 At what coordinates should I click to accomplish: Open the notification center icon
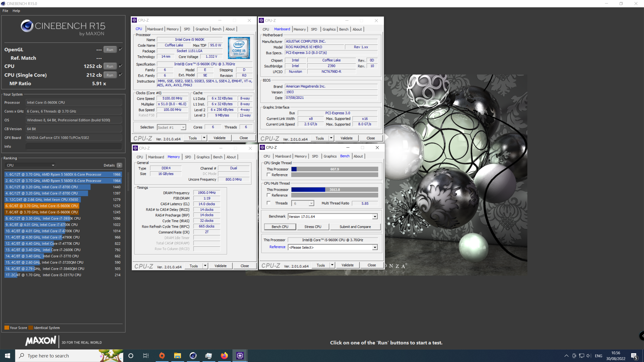pos(634,356)
